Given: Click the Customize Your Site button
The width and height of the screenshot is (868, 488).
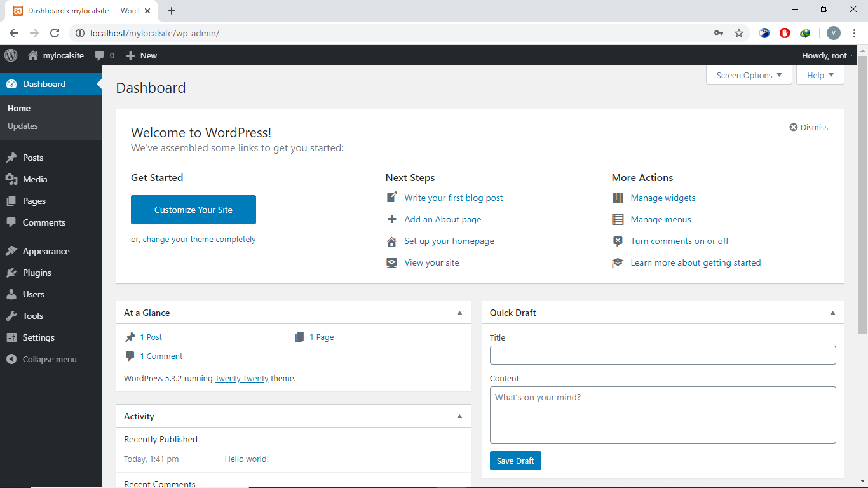Looking at the screenshot, I should 193,210.
